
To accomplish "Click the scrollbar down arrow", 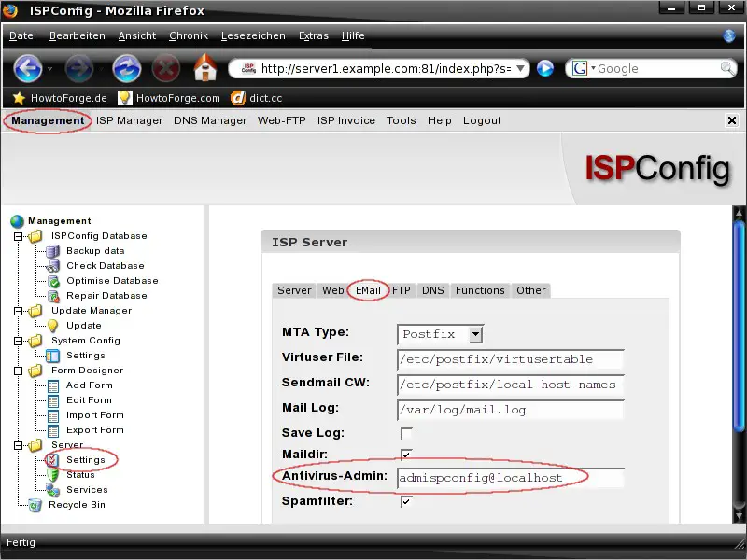I will (739, 515).
